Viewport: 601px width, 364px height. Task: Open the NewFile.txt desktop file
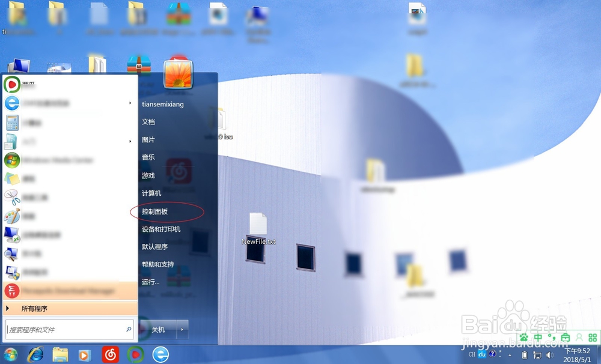point(258,229)
